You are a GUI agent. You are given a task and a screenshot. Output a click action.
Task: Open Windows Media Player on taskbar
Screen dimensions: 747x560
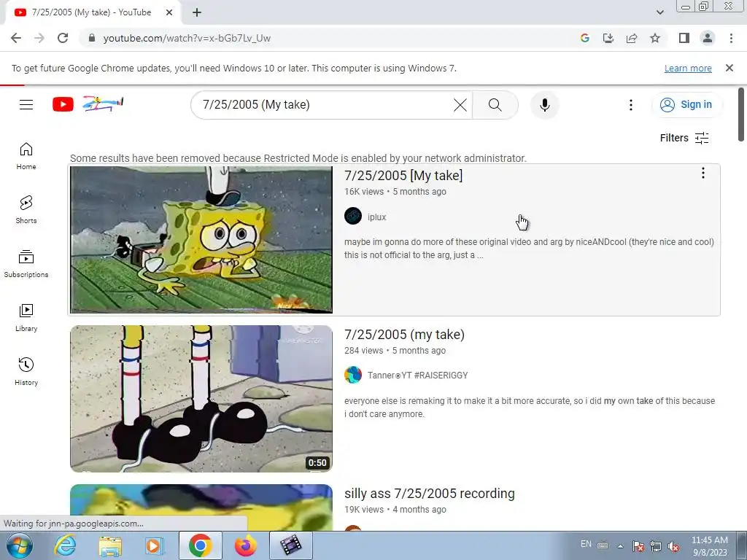pyautogui.click(x=154, y=545)
